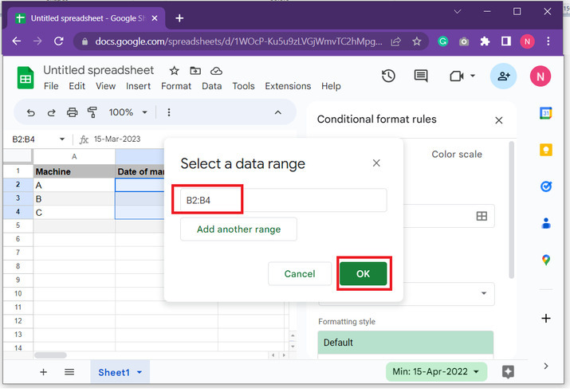570x392 pixels.
Task: Click the All sheets list icon
Action: tap(69, 371)
